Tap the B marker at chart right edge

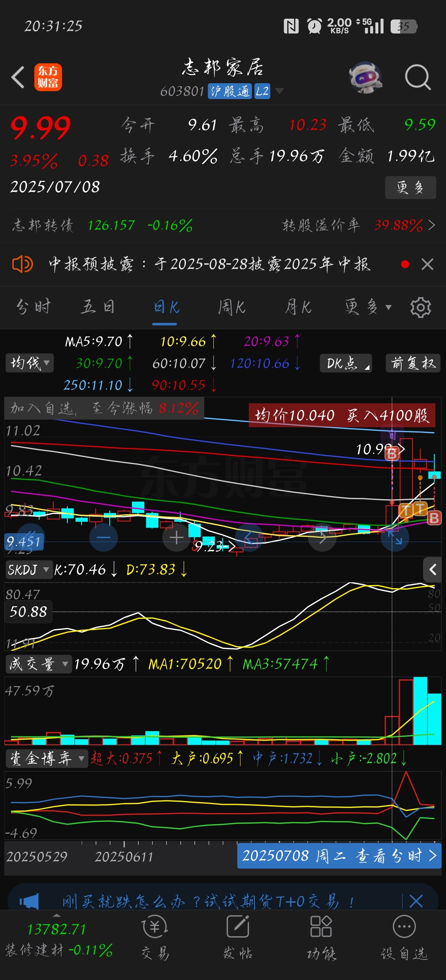pos(434,518)
